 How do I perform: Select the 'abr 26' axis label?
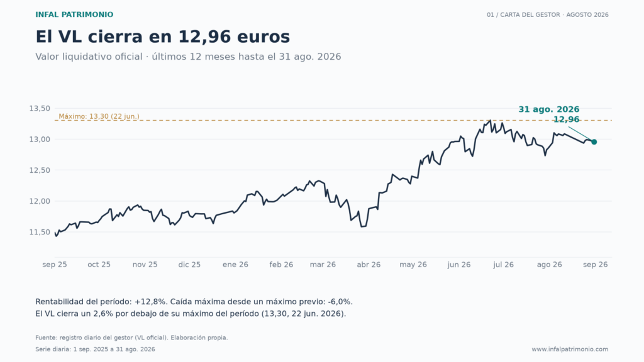point(369,265)
